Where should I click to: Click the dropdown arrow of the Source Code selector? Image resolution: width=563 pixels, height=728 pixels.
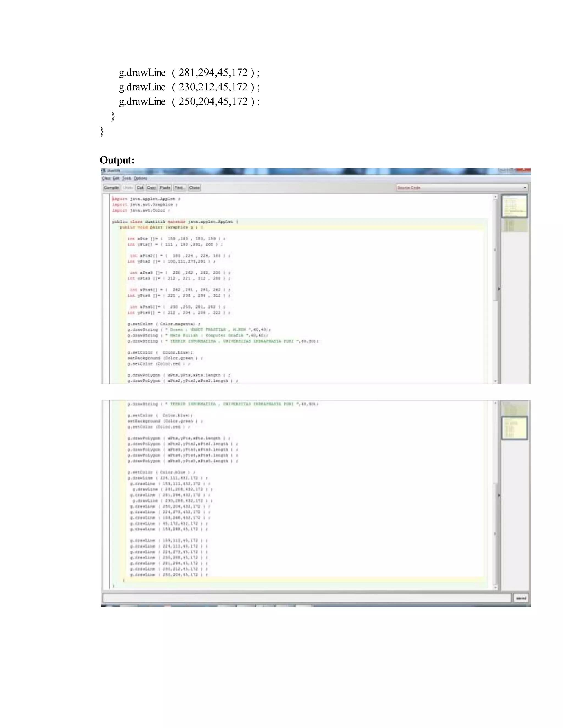[525, 188]
